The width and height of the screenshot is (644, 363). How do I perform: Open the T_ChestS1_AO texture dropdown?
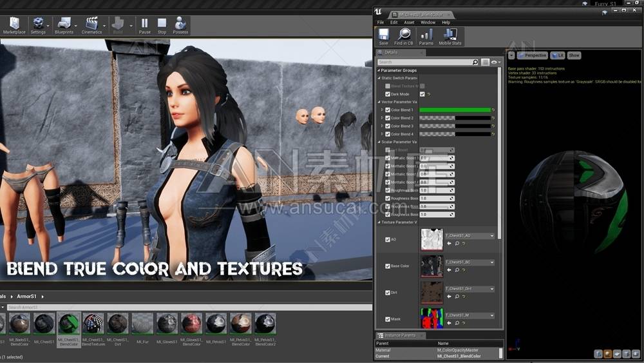469,235
